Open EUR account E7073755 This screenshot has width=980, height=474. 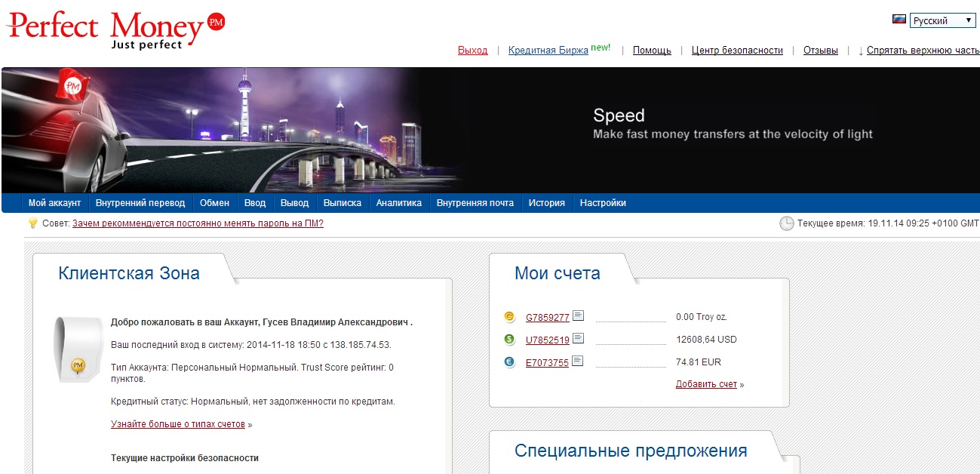[x=547, y=363]
